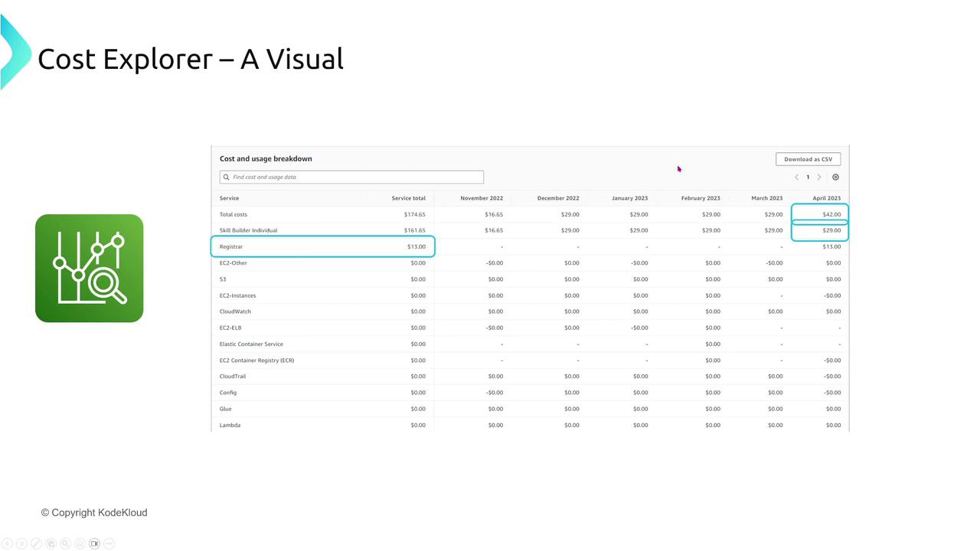This screenshot has width=980, height=551.
Task: Click next slide arrow in presenter controls
Action: tap(21, 543)
